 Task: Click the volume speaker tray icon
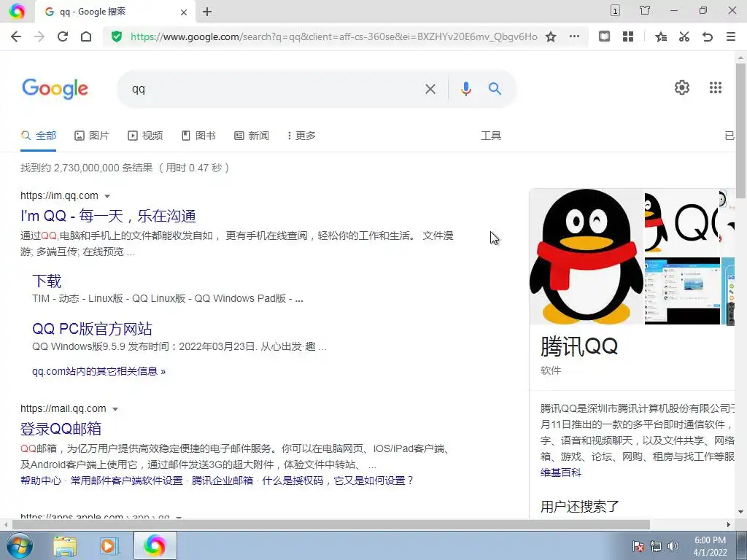(673, 546)
